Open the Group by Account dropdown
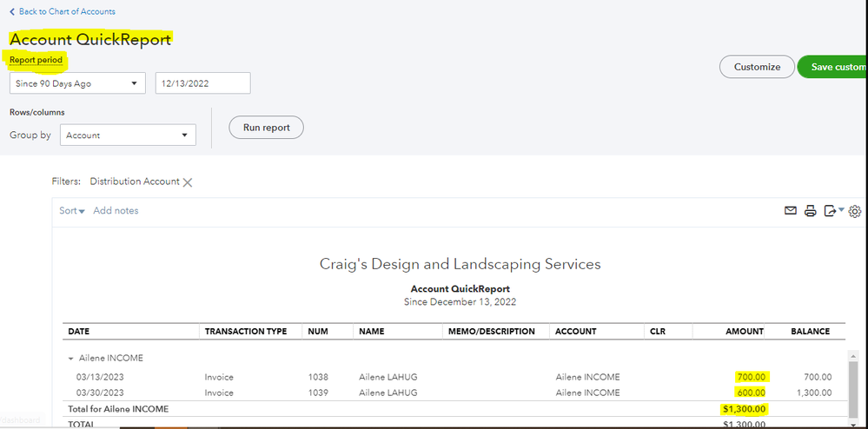 128,135
